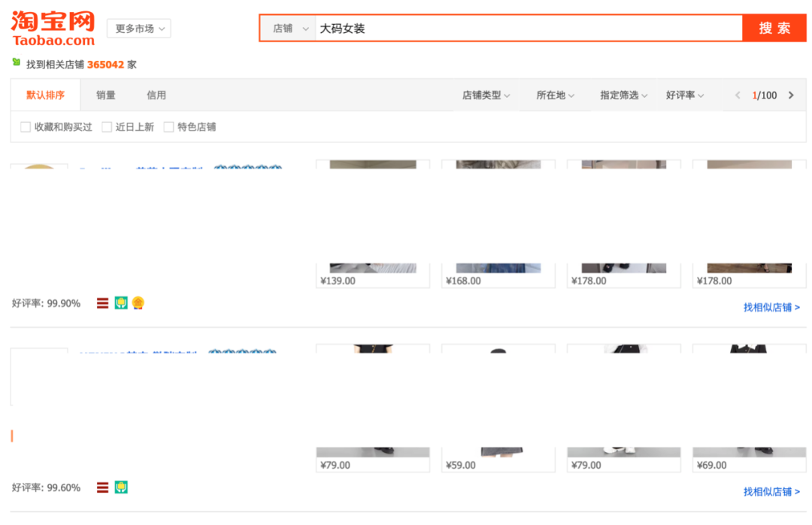Check the 收藏和购买过 checkbox

coord(26,127)
